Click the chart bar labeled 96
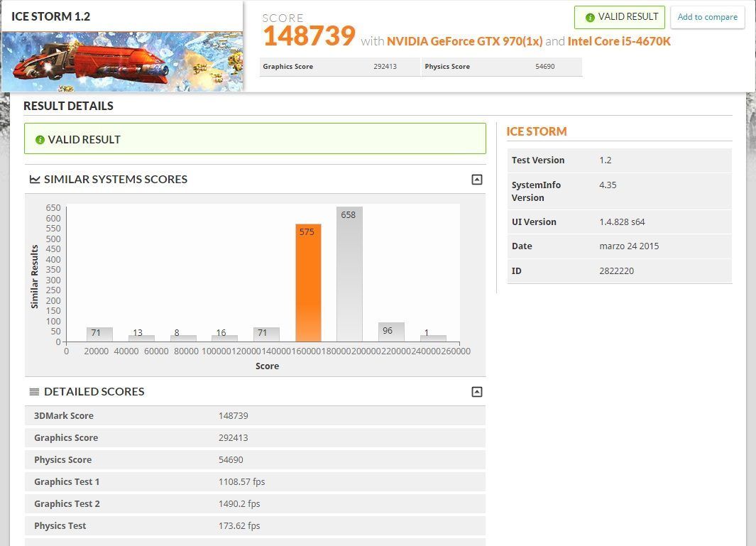 click(391, 332)
